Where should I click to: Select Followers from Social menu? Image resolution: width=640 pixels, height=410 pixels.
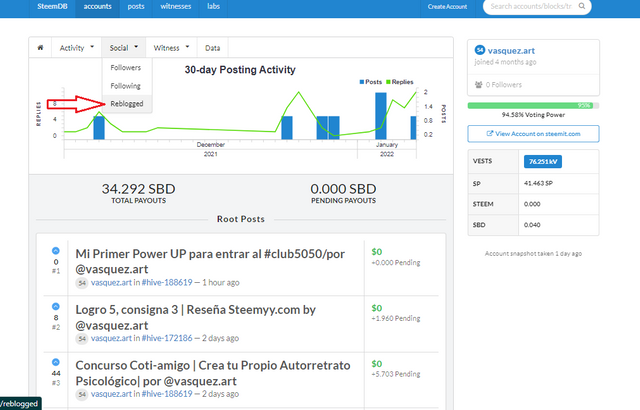coord(126,67)
